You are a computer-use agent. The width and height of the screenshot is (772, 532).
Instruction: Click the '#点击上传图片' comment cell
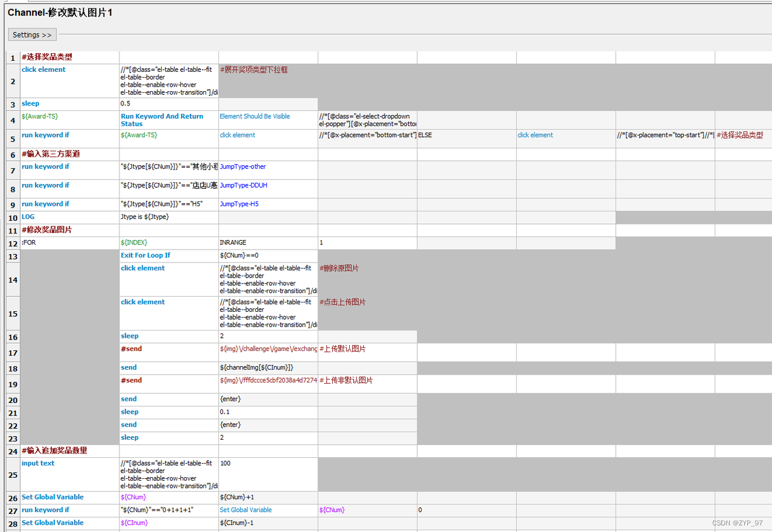(367, 313)
